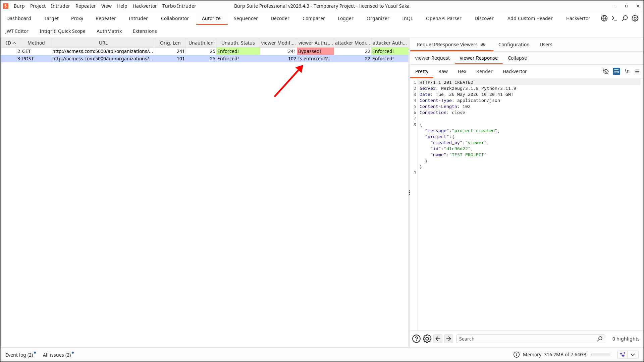Screen dimensions: 644x362
Task: Switch to the Decoder tab
Action: pyautogui.click(x=280, y=18)
